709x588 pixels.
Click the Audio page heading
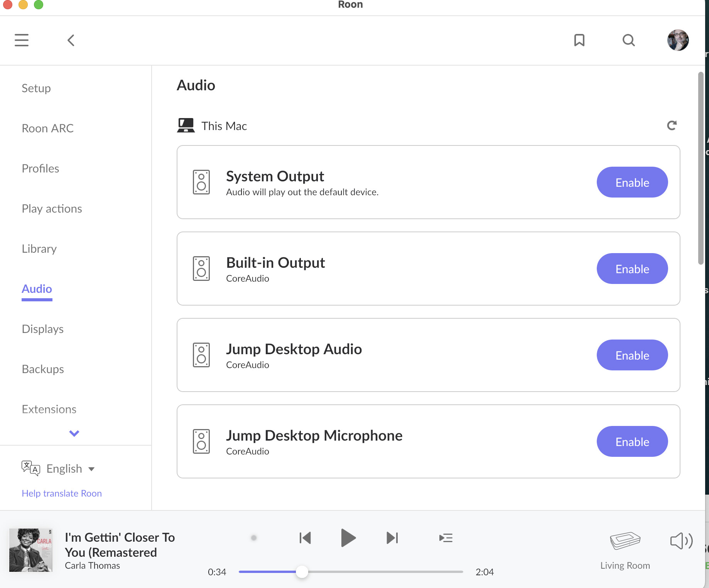(196, 85)
